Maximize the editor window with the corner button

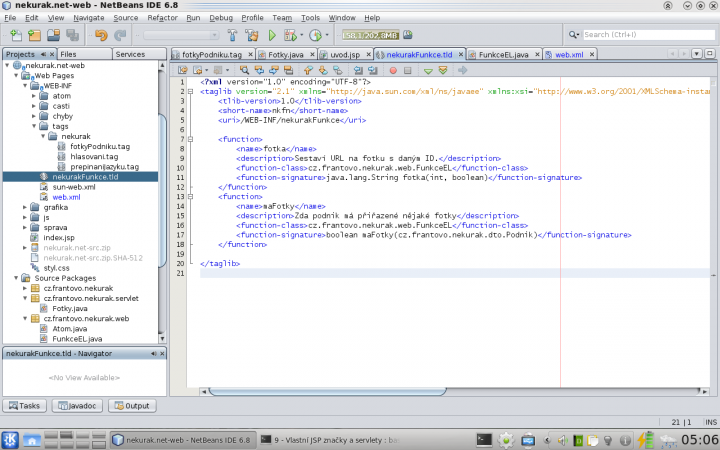coord(710,54)
